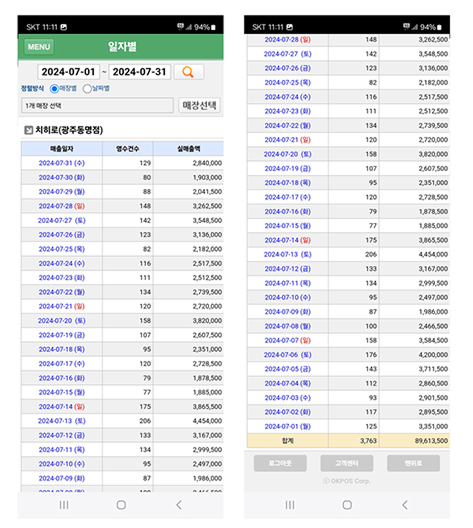Open 2024-07-20 (토) link in left screenshot
This screenshot has height=528, width=473.
[x=62, y=321]
